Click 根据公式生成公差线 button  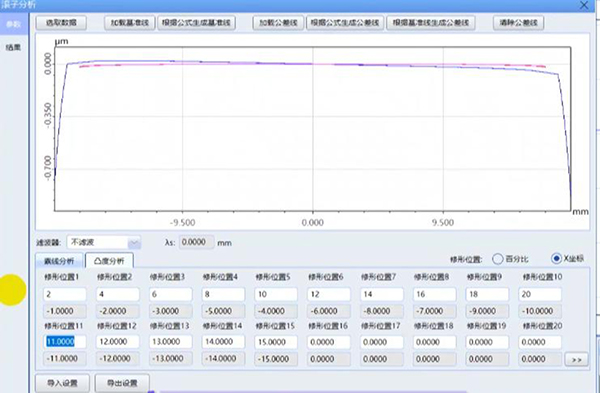345,23
